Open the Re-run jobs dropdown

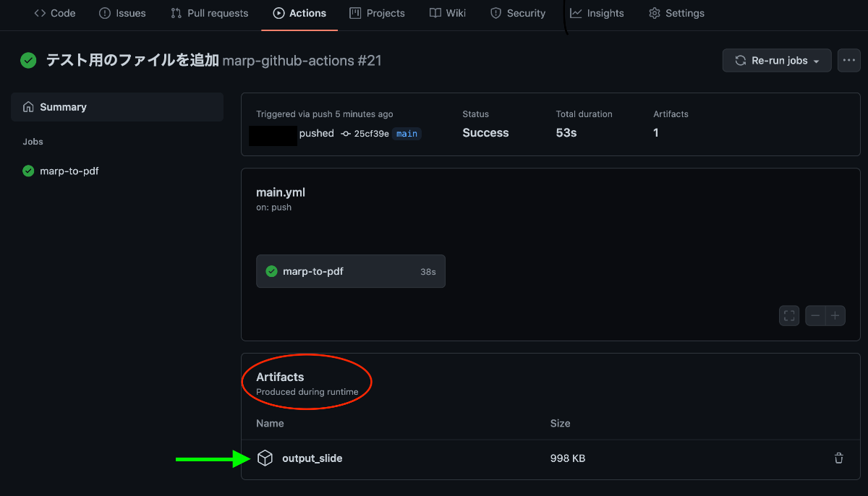[777, 61]
